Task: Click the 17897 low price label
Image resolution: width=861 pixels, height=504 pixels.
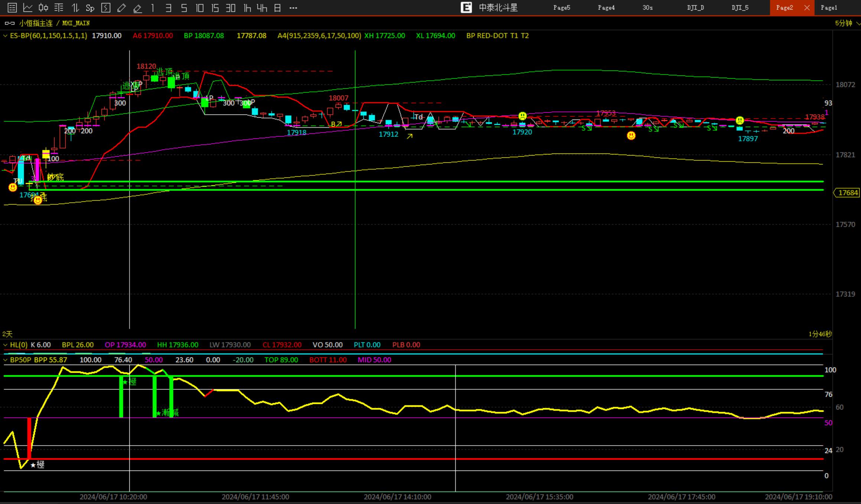Action: [x=748, y=139]
